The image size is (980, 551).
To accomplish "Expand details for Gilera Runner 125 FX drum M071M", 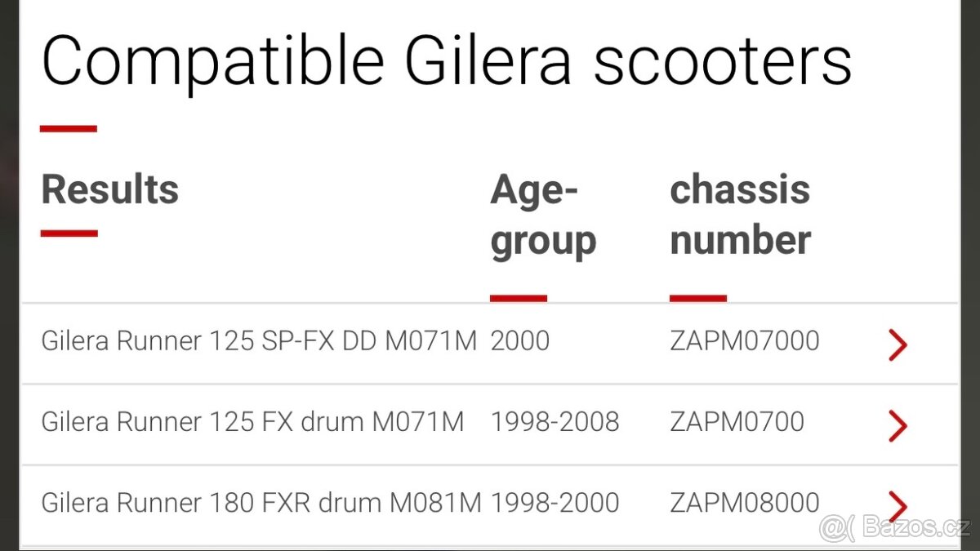I will 253,421.
